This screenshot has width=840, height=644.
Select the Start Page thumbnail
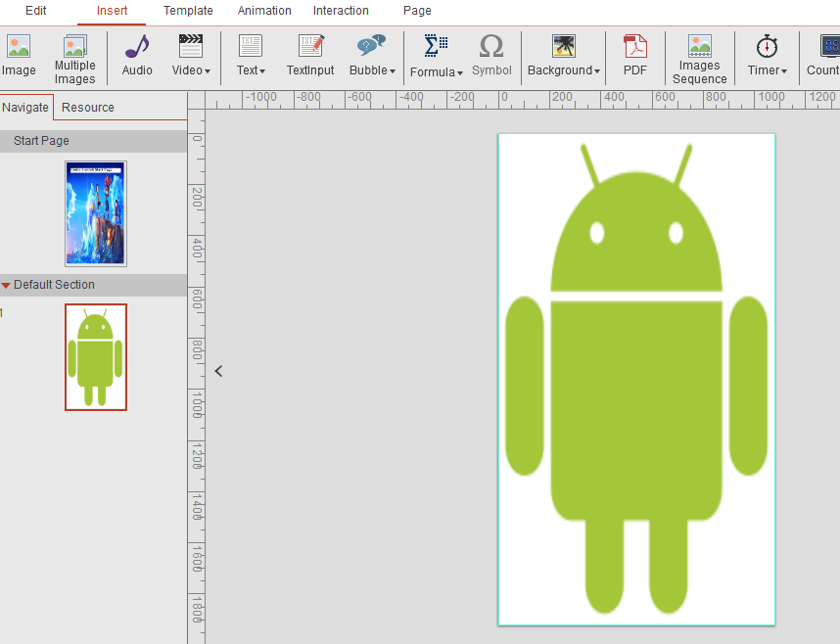(x=96, y=213)
